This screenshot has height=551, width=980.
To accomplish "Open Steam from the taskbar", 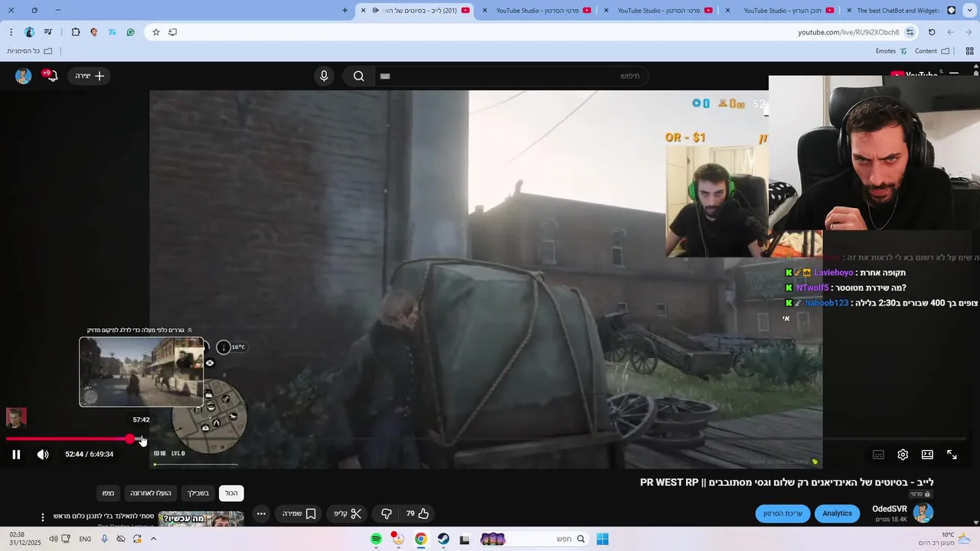I will pyautogui.click(x=443, y=539).
